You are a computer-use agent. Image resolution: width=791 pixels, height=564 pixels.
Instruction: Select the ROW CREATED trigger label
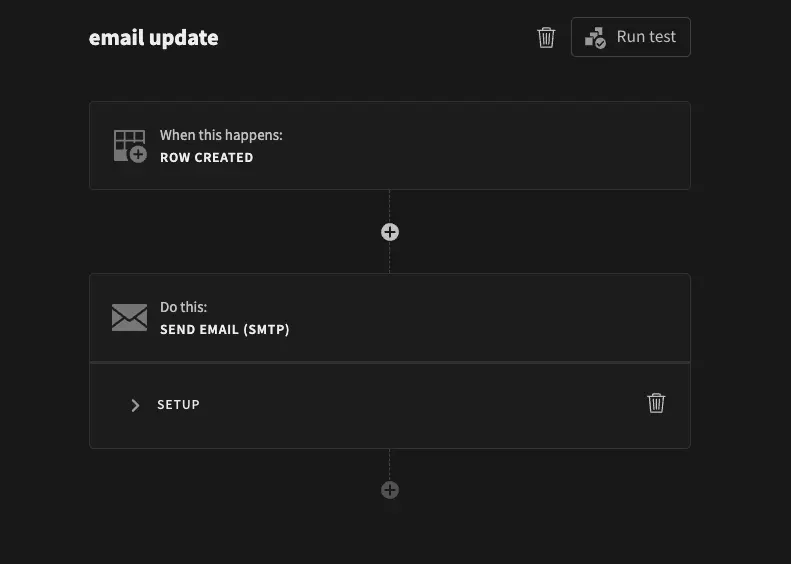point(206,158)
